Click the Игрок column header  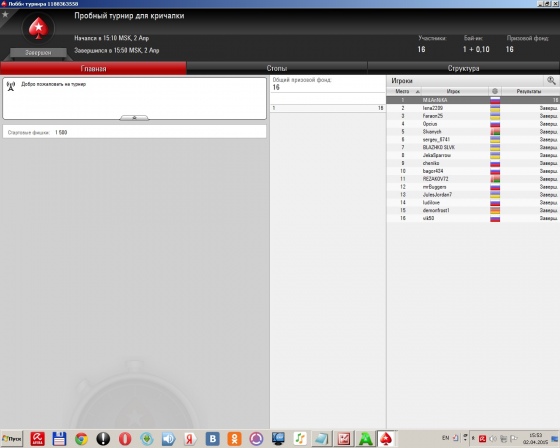(455, 91)
